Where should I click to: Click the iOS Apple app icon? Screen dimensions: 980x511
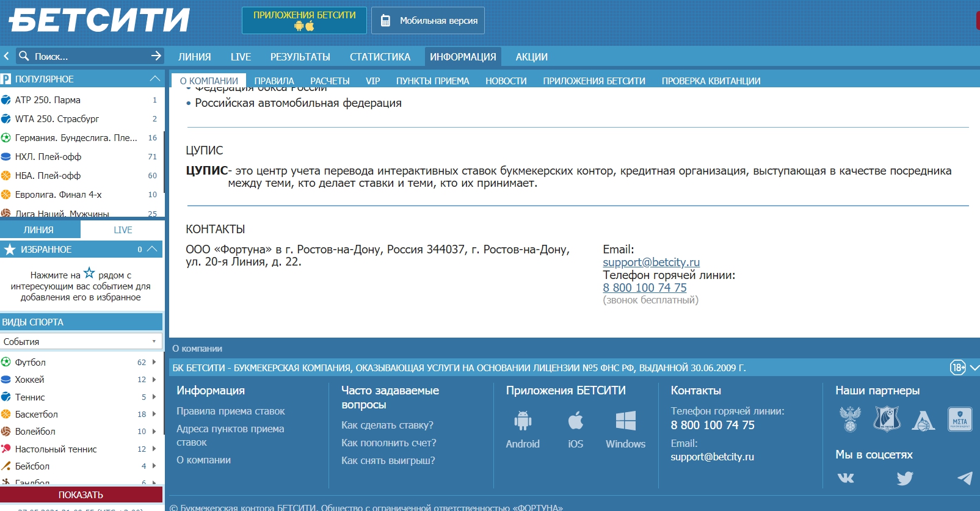click(575, 421)
